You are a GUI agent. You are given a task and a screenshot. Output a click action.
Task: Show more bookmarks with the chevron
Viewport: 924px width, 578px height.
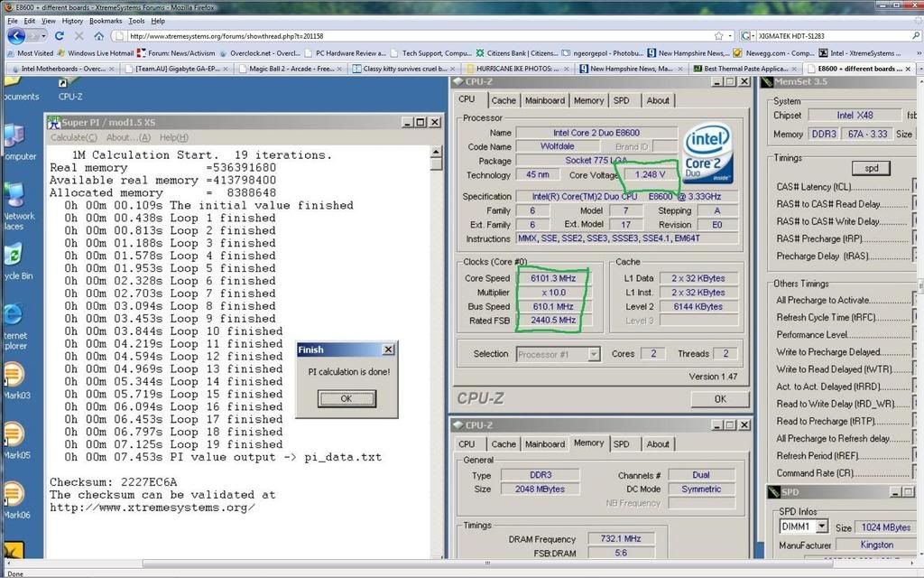tap(918, 53)
